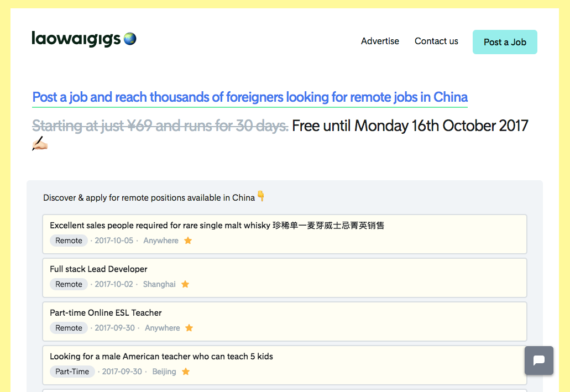The height and width of the screenshot is (392, 570).
Task: Click Remote tag on Full stack Lead Developer
Action: pos(69,284)
